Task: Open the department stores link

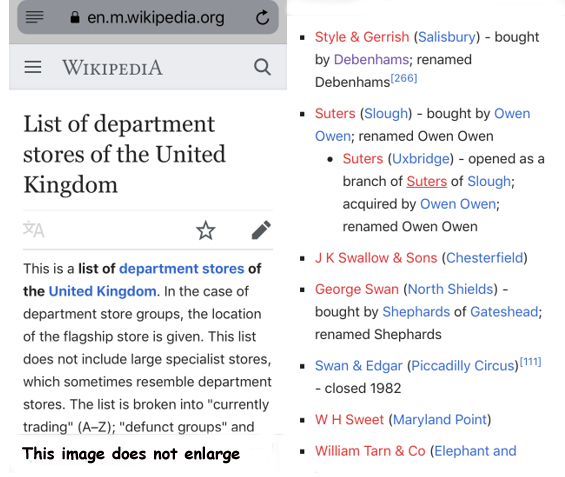Action: click(x=182, y=269)
